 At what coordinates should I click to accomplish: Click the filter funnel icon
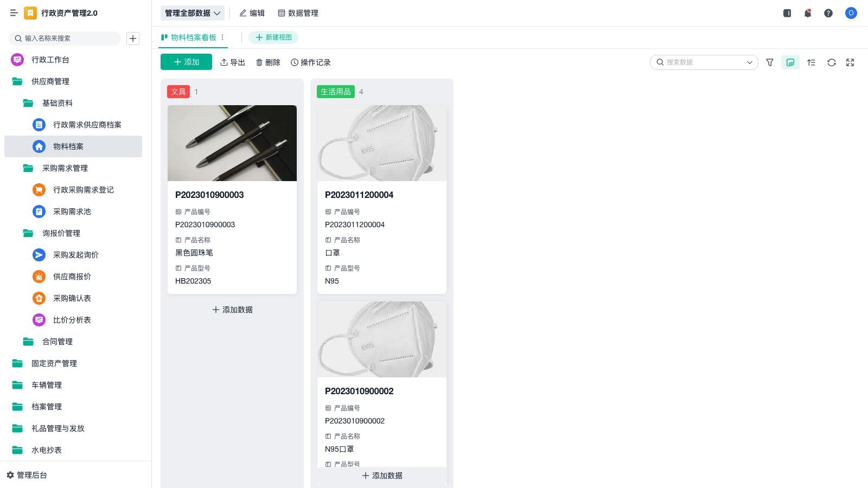(769, 62)
